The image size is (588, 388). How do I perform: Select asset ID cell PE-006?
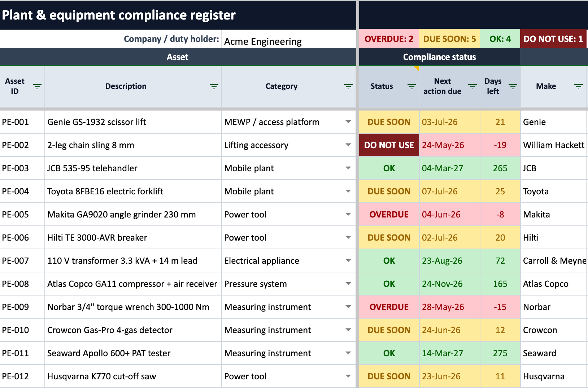click(22, 238)
